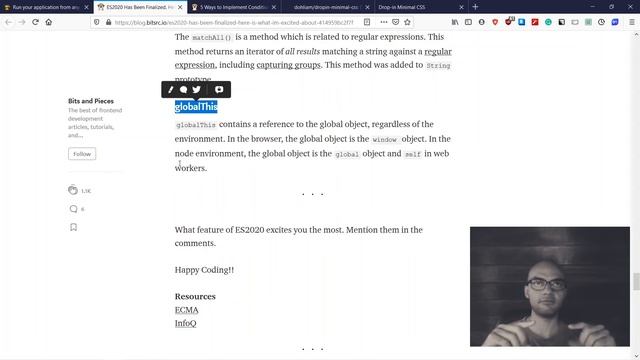This screenshot has height=360, width=640.
Task: Click the browser forward arrow
Action: (x=22, y=22)
